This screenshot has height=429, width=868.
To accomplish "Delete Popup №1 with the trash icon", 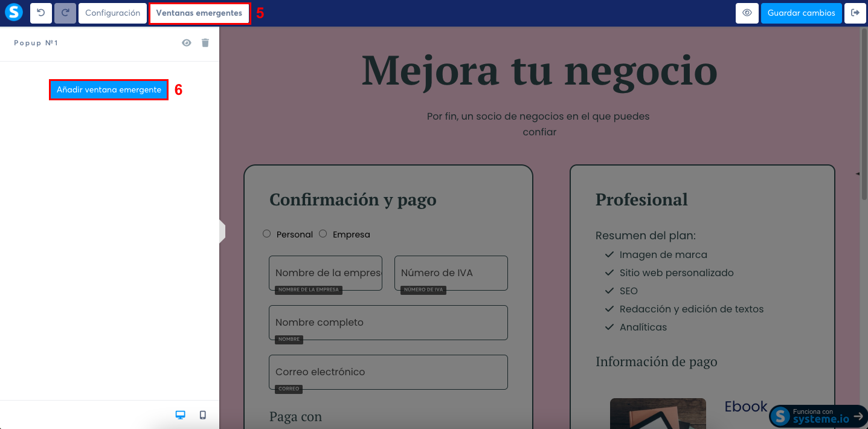I will tap(205, 42).
